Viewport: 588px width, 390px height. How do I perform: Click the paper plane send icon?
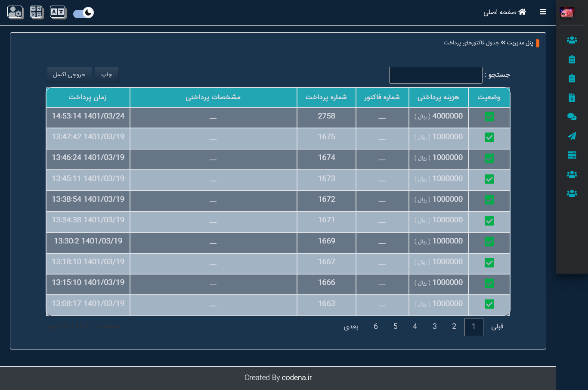click(x=572, y=136)
